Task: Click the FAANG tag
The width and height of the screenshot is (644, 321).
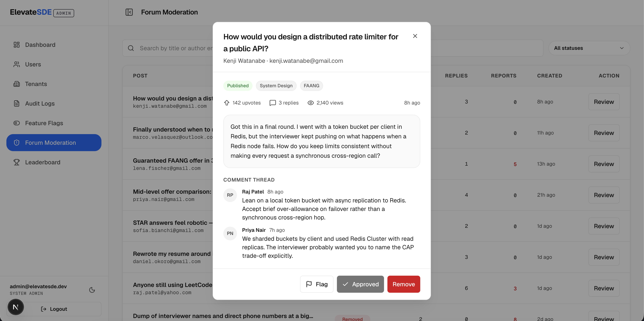Action: click(311, 86)
